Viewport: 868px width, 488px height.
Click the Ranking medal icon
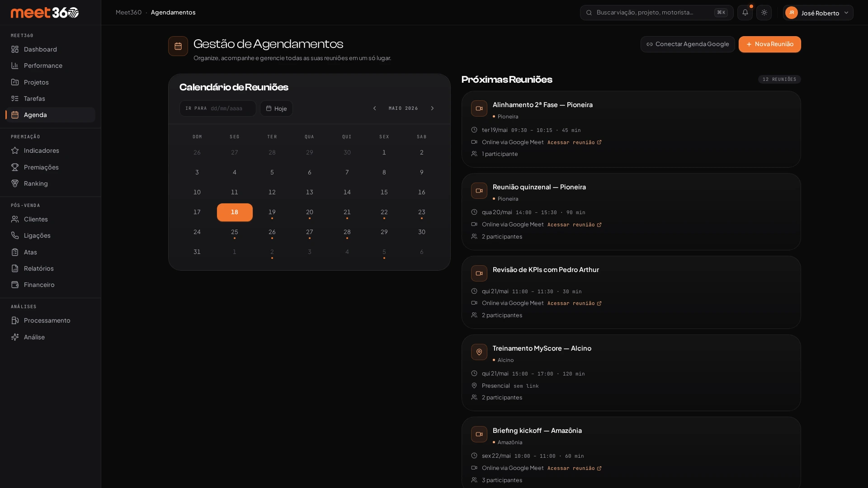click(x=15, y=183)
